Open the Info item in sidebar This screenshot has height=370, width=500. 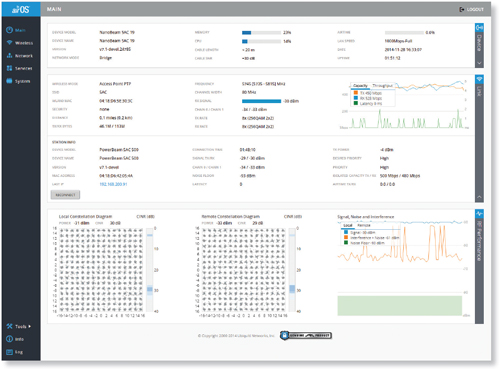pyautogui.click(x=15, y=339)
